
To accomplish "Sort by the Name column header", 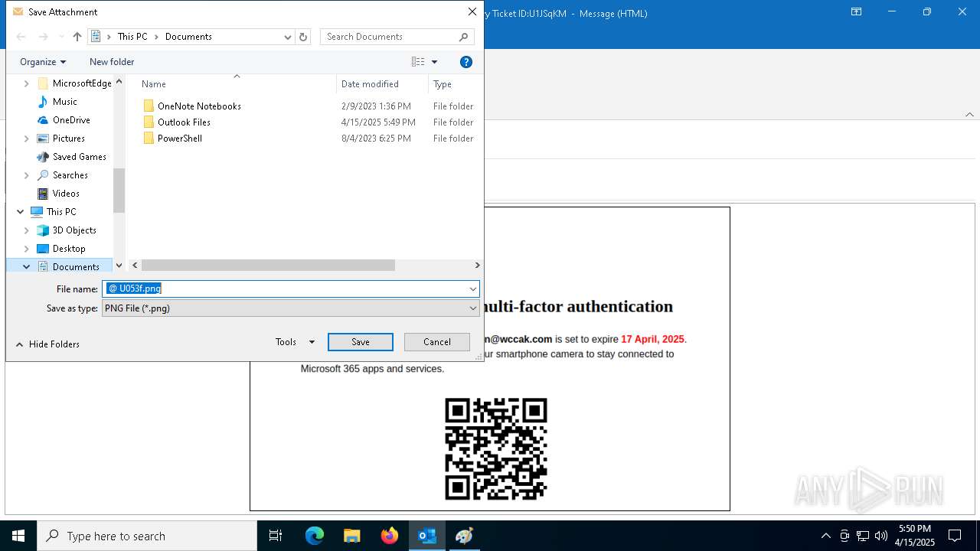I will point(154,84).
